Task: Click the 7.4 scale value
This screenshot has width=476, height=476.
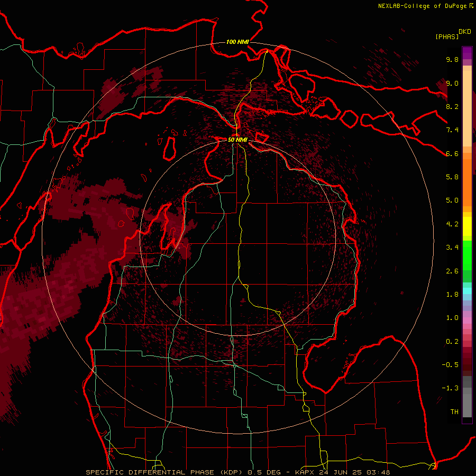Action: tap(452, 130)
